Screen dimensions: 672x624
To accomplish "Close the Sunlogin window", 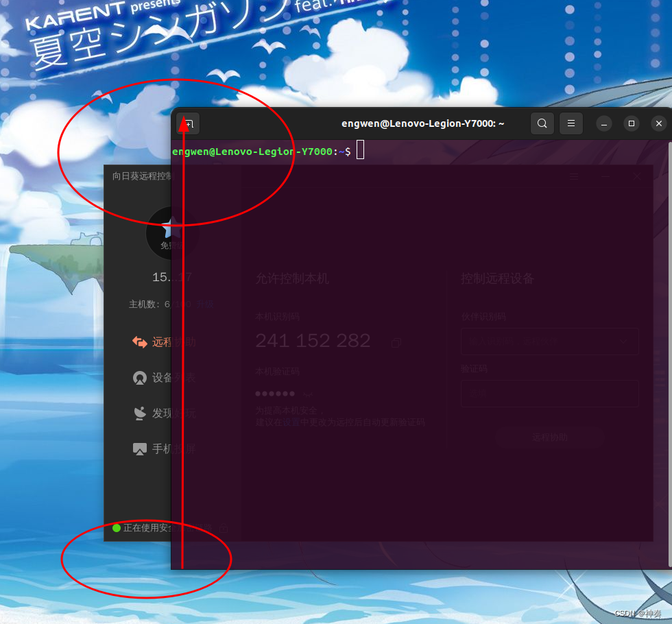I will point(637,177).
